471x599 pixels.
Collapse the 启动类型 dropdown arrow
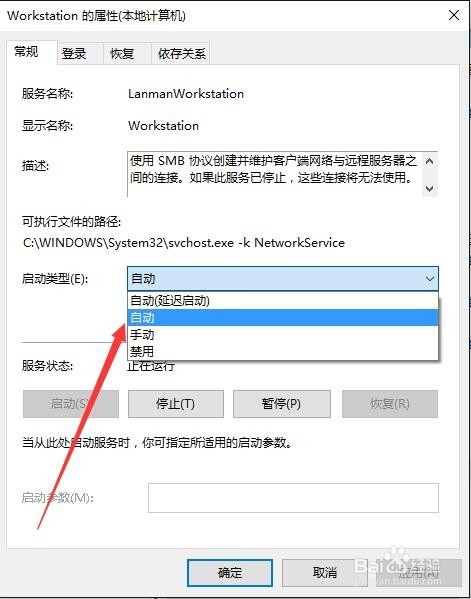(x=430, y=279)
